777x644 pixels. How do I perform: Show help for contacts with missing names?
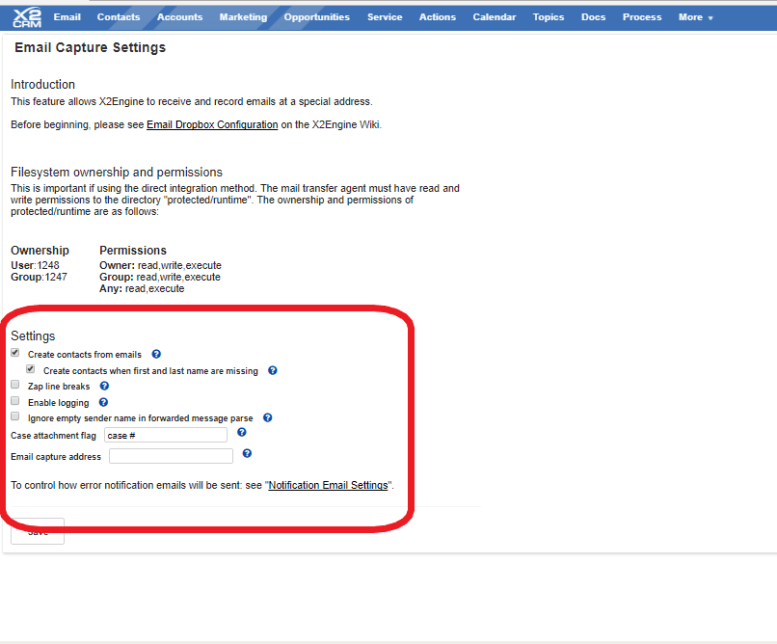click(273, 371)
